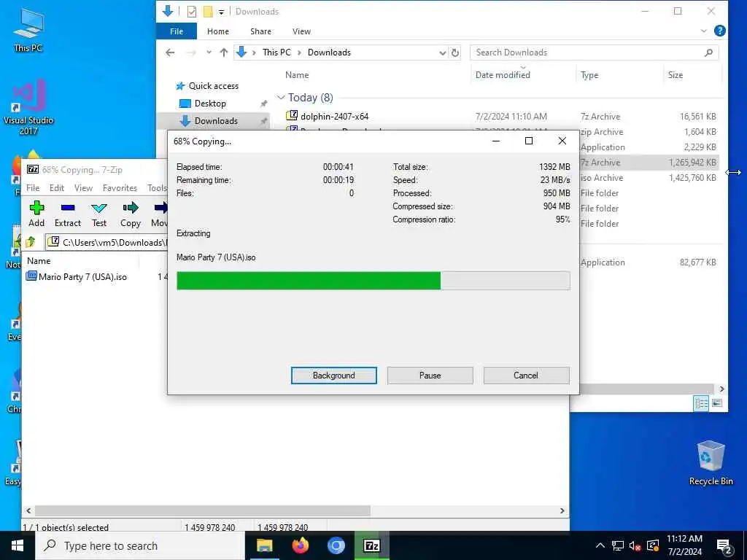Expand the Explorer ribbon chevron
The image size is (747, 560).
coord(704,31)
